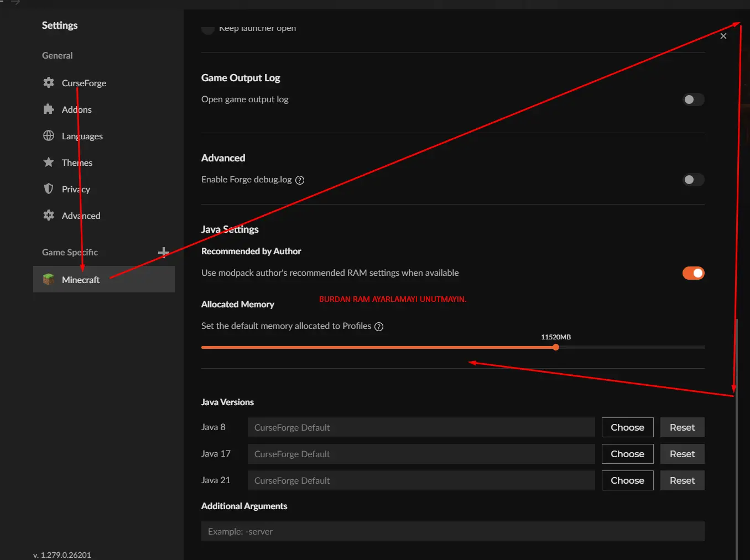Image resolution: width=750 pixels, height=560 pixels.
Task: Open CurseForge general settings via gear icon
Action: [x=49, y=82]
